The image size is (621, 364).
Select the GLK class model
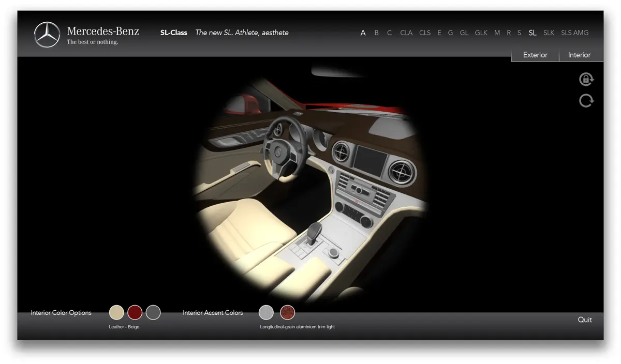point(481,33)
